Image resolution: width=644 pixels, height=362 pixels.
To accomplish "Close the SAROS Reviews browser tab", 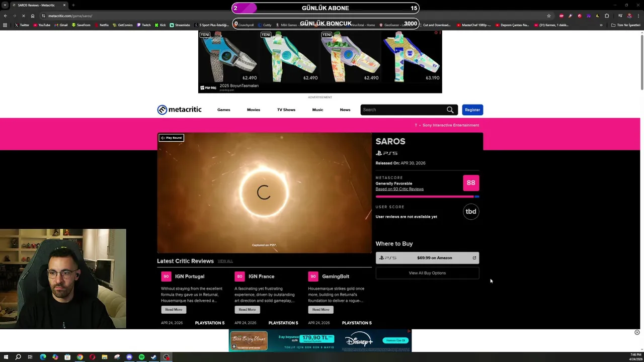I will 64,5.
